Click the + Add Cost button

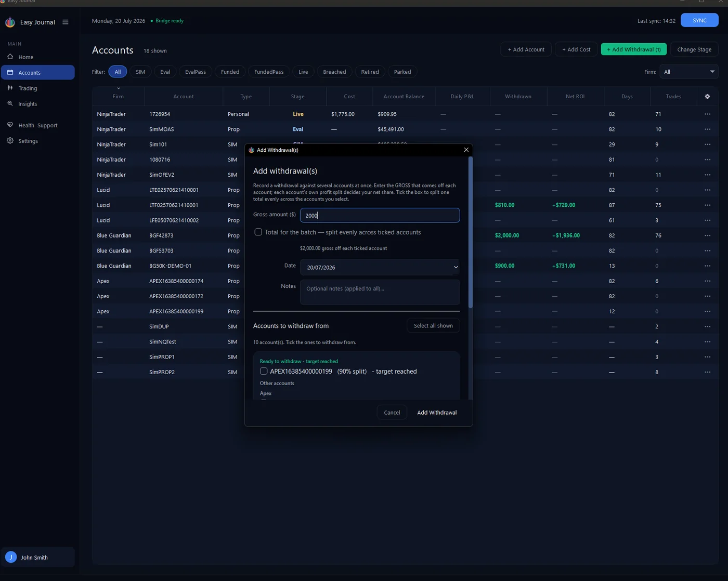click(576, 49)
